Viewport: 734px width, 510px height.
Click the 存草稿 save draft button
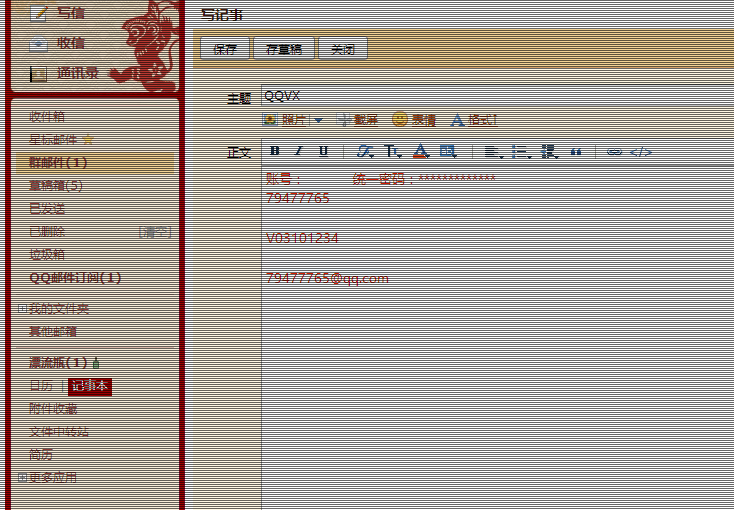tap(284, 49)
